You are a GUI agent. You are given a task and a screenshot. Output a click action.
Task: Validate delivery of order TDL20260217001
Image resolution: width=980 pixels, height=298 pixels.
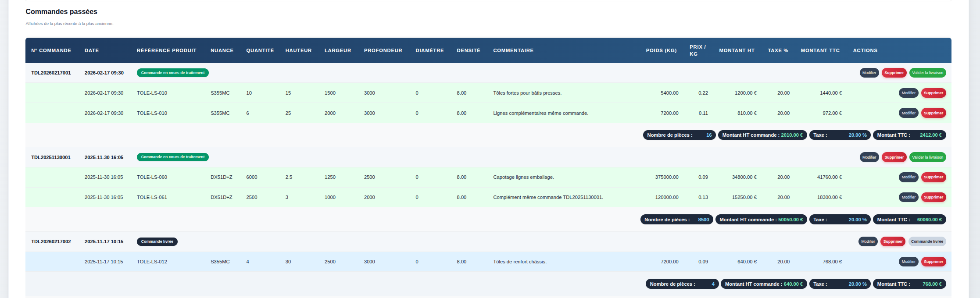[x=927, y=73]
